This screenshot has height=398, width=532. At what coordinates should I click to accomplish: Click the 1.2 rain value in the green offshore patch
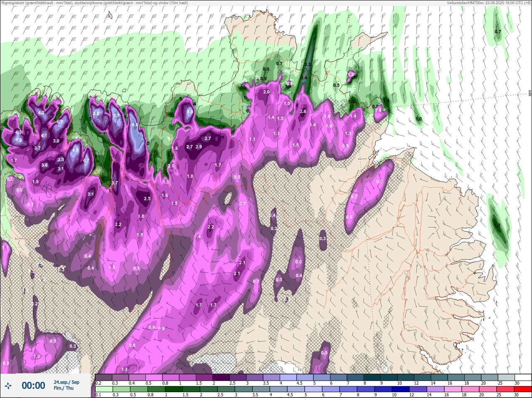pos(498,225)
